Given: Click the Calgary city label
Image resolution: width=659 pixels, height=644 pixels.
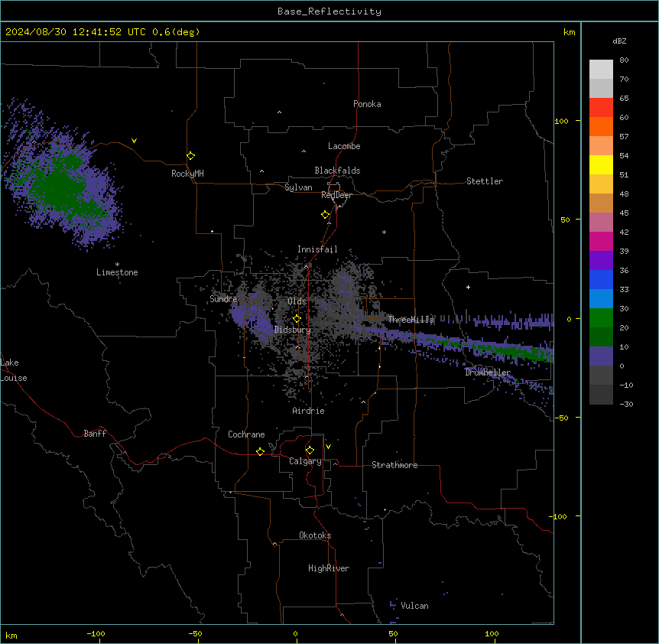Looking at the screenshot, I should pos(305,461).
